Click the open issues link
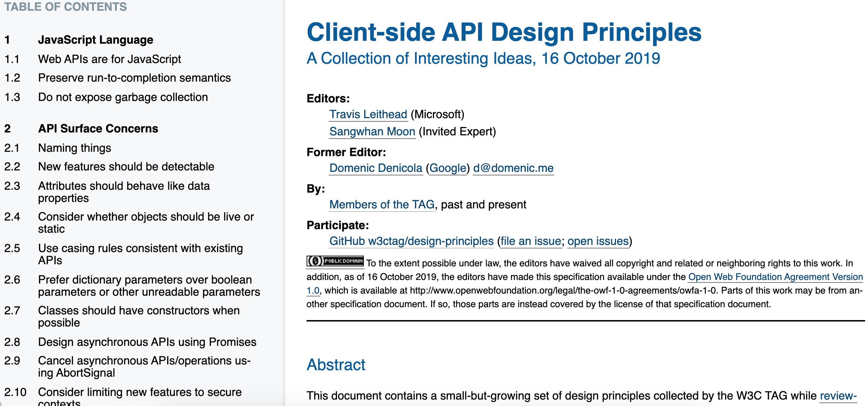The width and height of the screenshot is (868, 406). 598,241
